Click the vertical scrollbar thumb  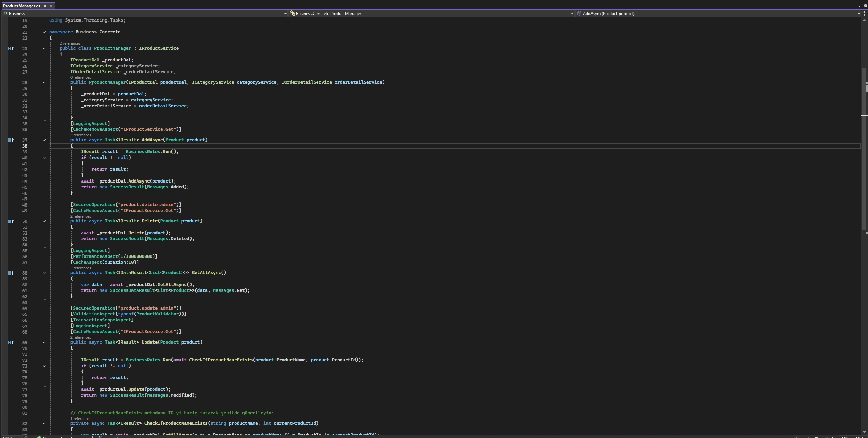coord(864,149)
